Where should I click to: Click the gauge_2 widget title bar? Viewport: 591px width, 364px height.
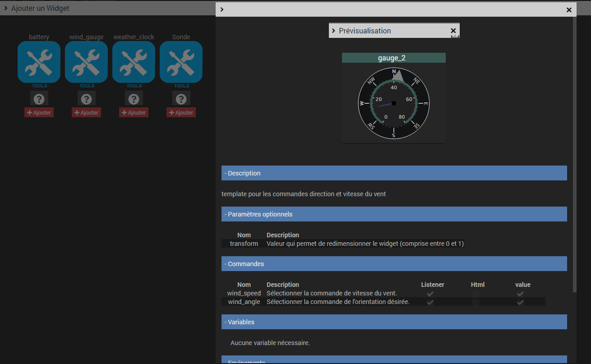click(x=394, y=58)
